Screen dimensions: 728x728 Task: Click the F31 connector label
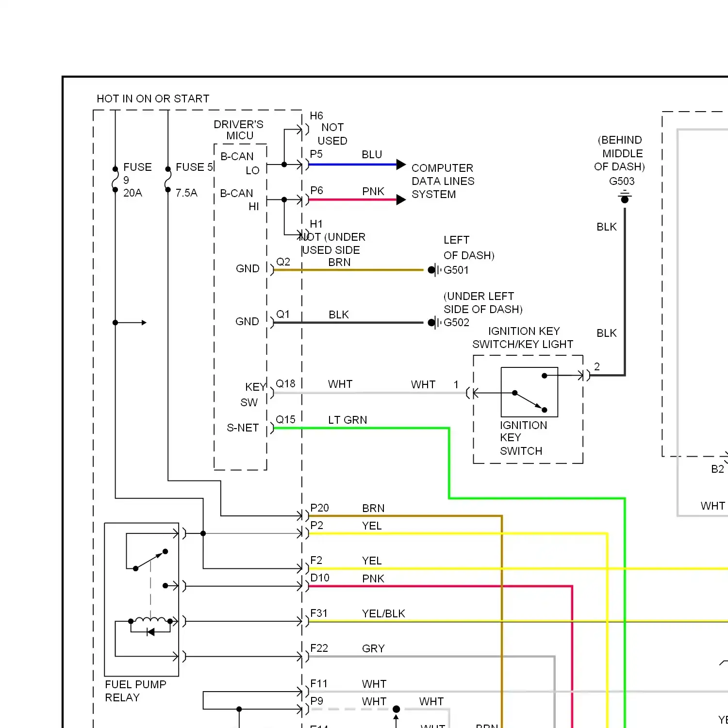319,613
